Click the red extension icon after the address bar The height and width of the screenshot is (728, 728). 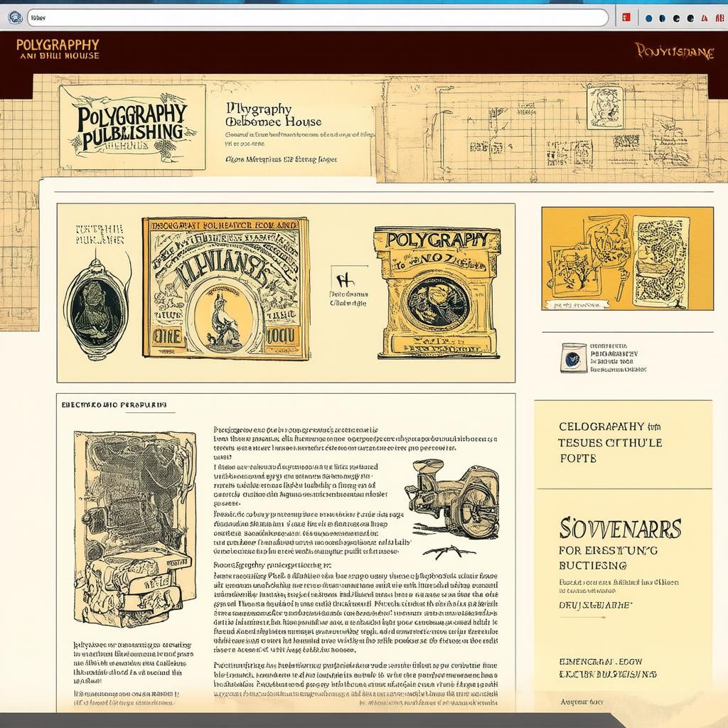[x=626, y=18]
